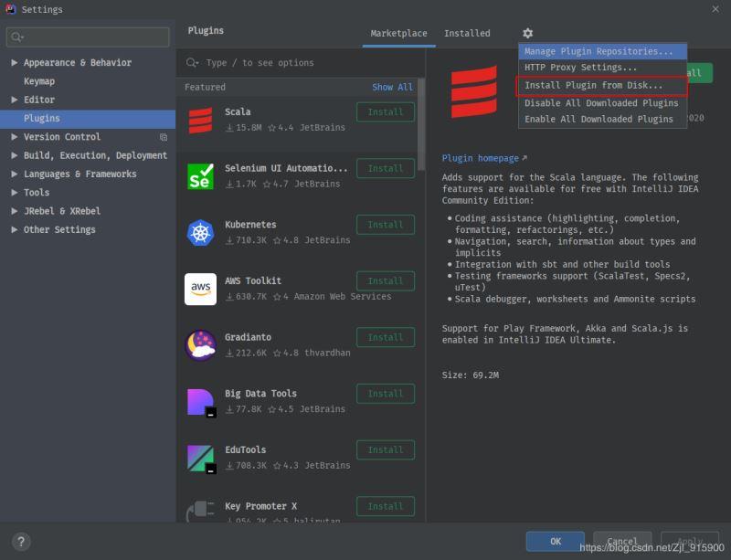Click the AWS Toolkit plugin icon

coord(200,289)
